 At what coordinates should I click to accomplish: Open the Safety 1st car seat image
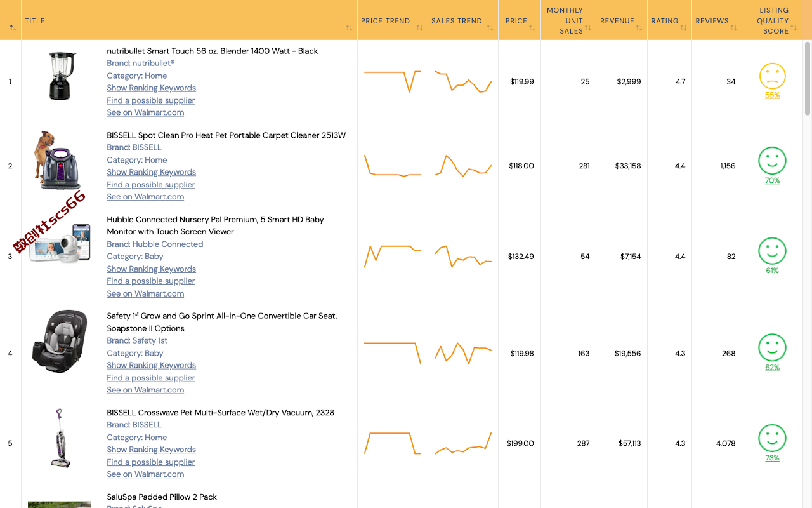[60, 342]
